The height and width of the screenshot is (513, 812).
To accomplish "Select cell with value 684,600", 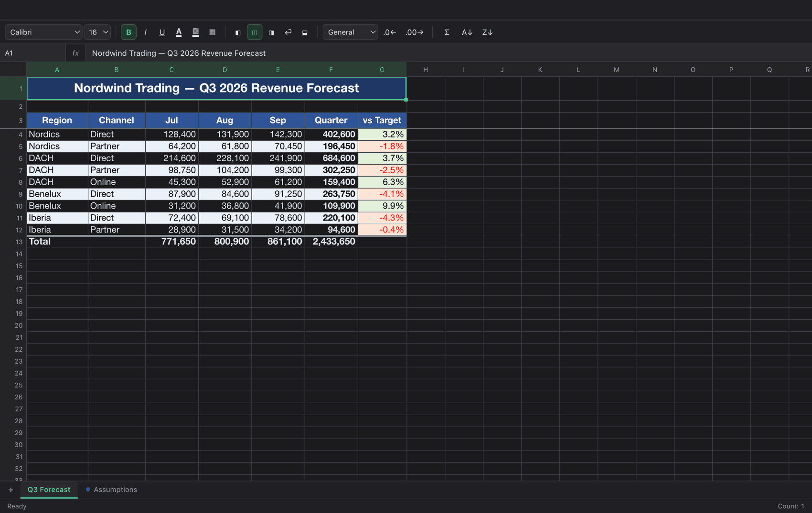I will (331, 158).
